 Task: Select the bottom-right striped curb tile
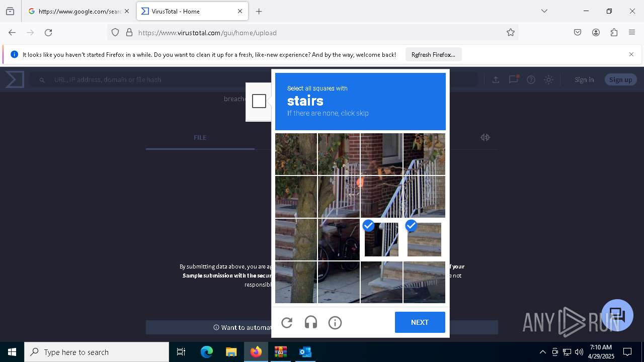point(424,282)
